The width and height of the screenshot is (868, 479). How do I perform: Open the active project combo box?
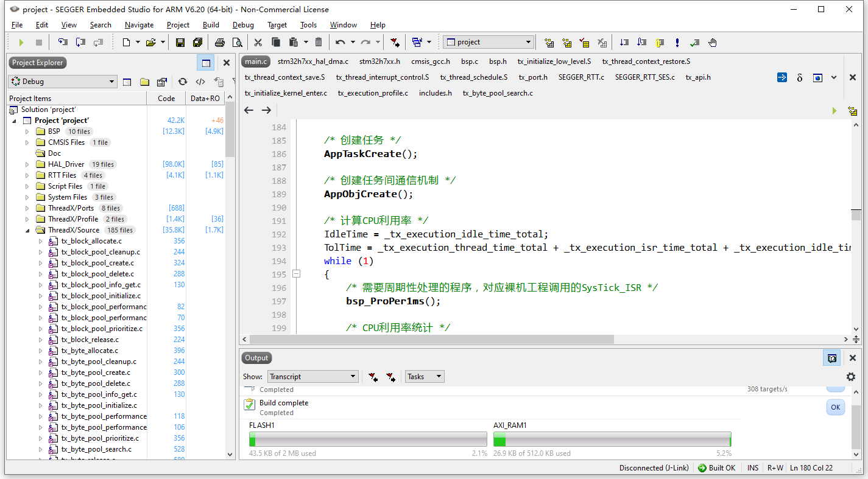(x=489, y=42)
